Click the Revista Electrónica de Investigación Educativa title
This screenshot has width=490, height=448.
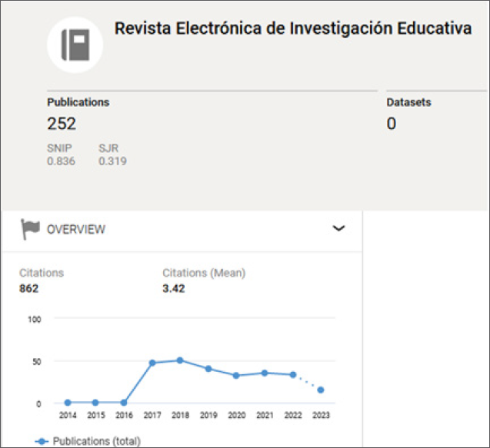point(293,29)
